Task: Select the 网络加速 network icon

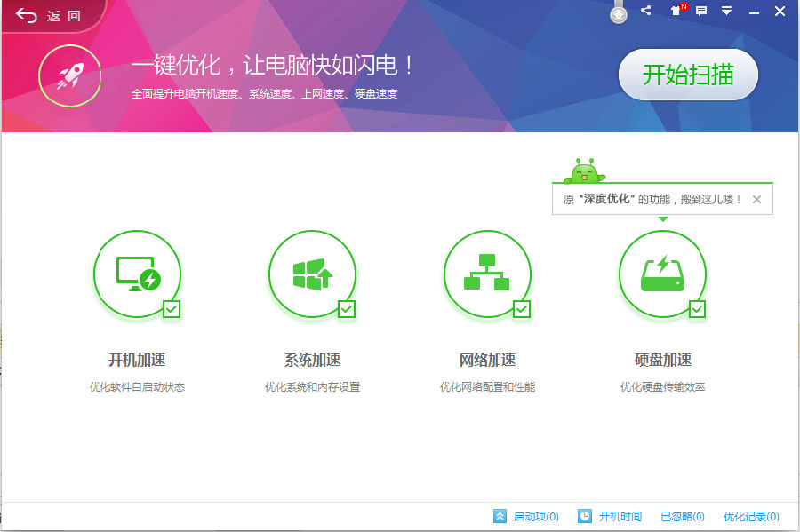Action: click(487, 274)
